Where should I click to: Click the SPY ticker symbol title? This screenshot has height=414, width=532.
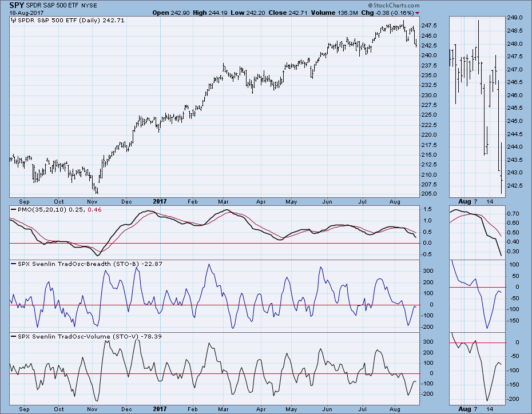17,5
